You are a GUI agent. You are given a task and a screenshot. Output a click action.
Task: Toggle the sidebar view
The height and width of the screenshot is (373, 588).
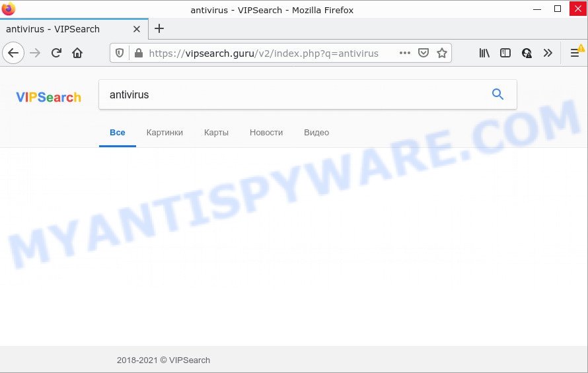[505, 53]
